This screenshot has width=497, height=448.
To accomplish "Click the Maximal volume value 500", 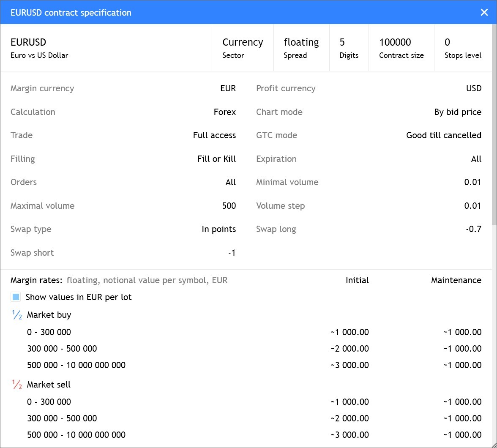I will click(x=229, y=206).
